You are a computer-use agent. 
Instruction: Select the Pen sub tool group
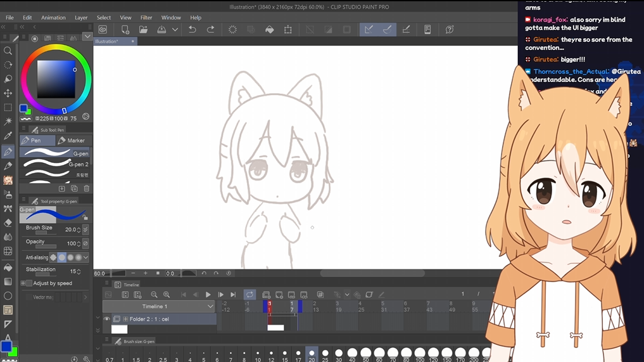pyautogui.click(x=37, y=140)
